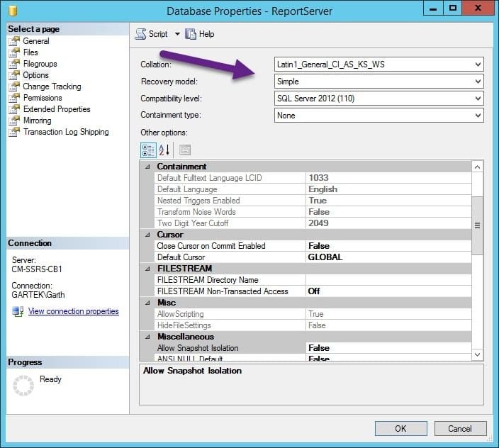This screenshot has width=499, height=448.
Task: Close the Database Properties window
Action: pyautogui.click(x=478, y=9)
